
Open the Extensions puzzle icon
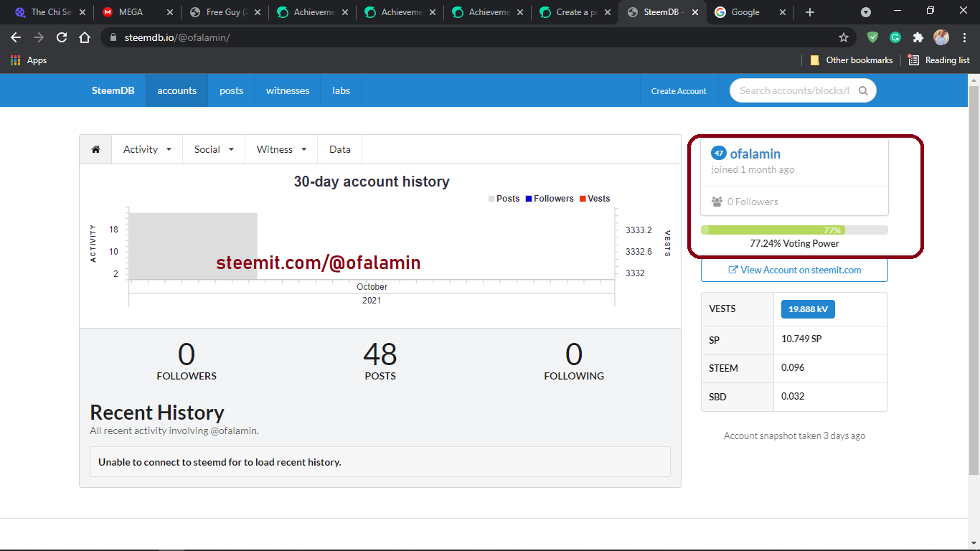pos(918,37)
